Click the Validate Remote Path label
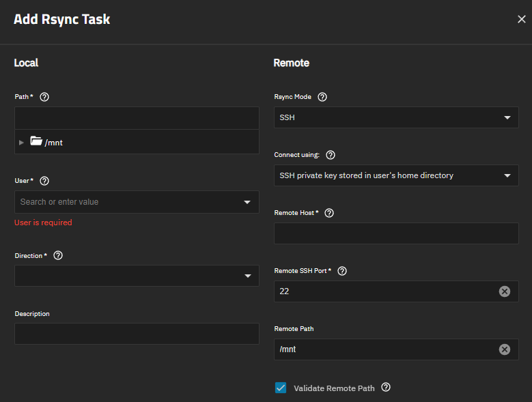This screenshot has height=402, width=532. pos(334,388)
